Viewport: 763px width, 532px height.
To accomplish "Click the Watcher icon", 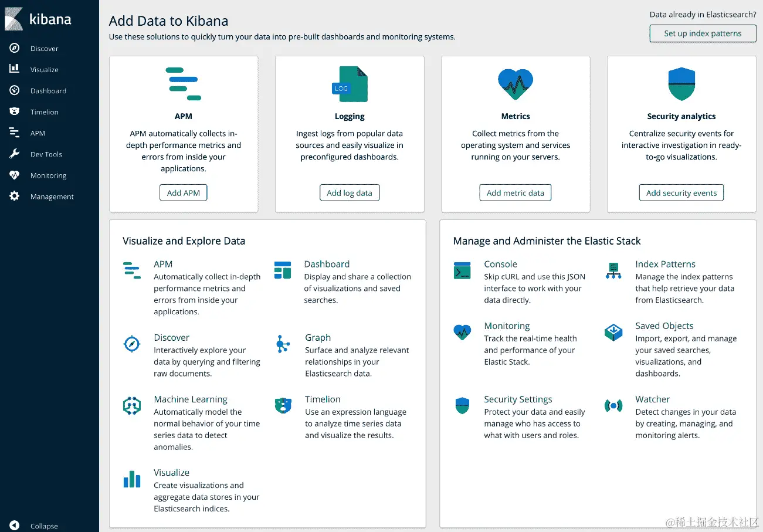I will coord(613,406).
